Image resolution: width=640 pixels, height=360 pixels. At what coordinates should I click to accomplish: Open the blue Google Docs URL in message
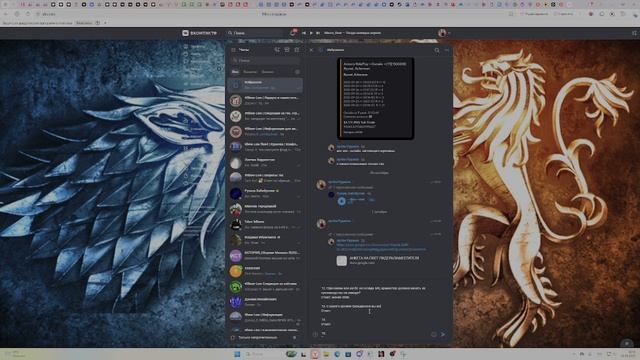(381, 247)
